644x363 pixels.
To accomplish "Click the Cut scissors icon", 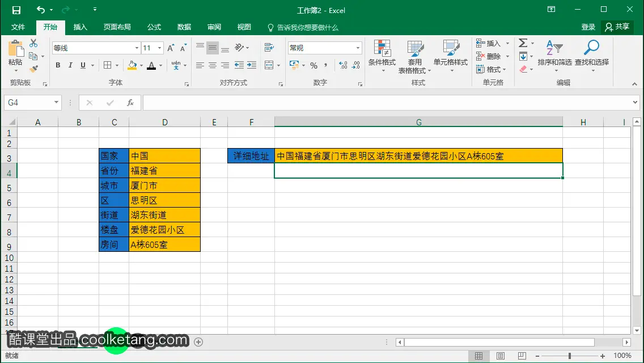I will [33, 43].
